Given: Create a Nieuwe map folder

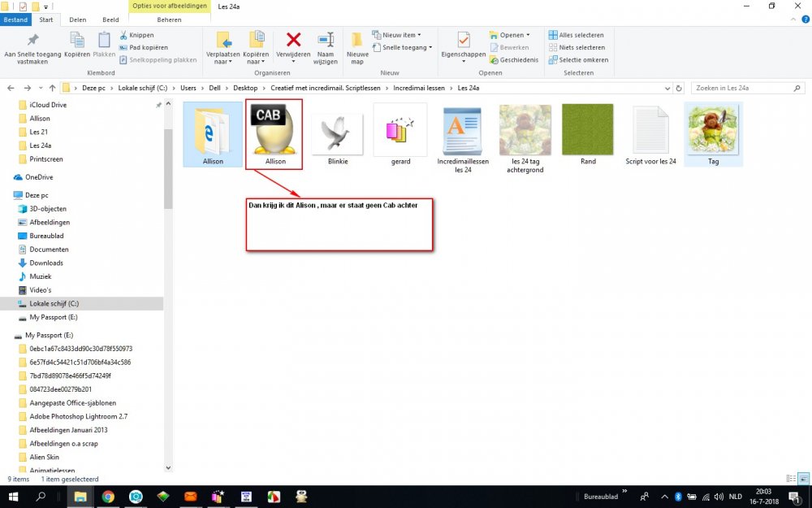Looking at the screenshot, I should [357, 49].
